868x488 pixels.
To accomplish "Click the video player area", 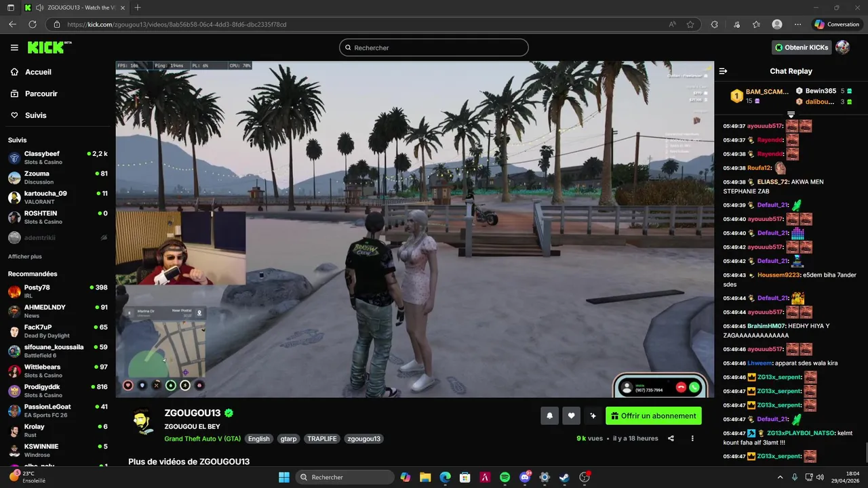I will 414,229.
